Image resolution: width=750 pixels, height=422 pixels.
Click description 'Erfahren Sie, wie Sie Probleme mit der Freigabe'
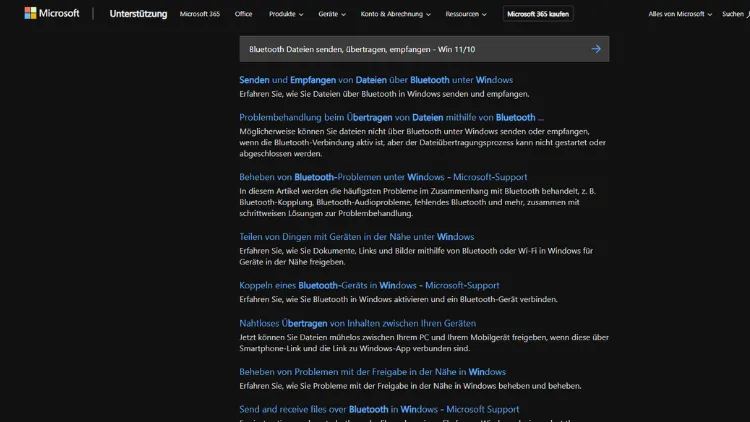(x=410, y=386)
